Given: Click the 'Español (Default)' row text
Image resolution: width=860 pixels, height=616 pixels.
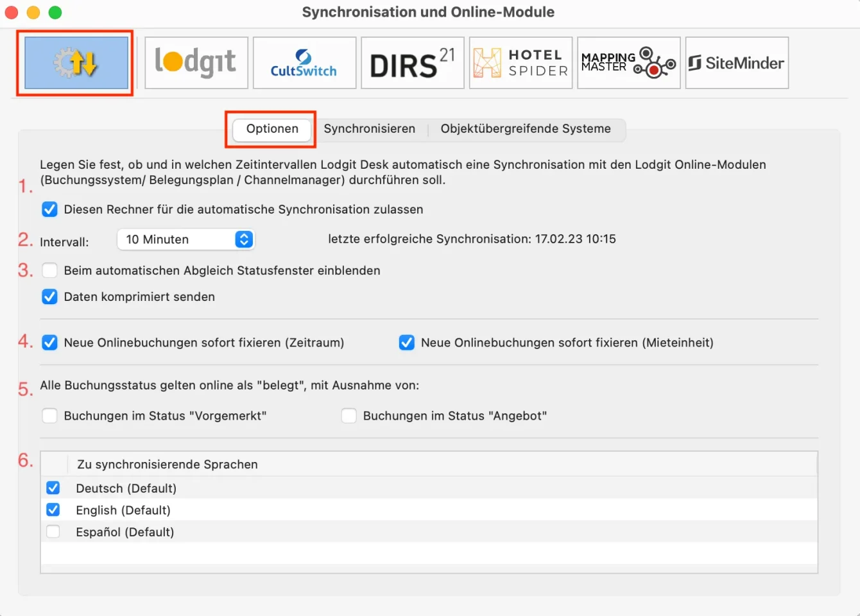Looking at the screenshot, I should point(125,532).
